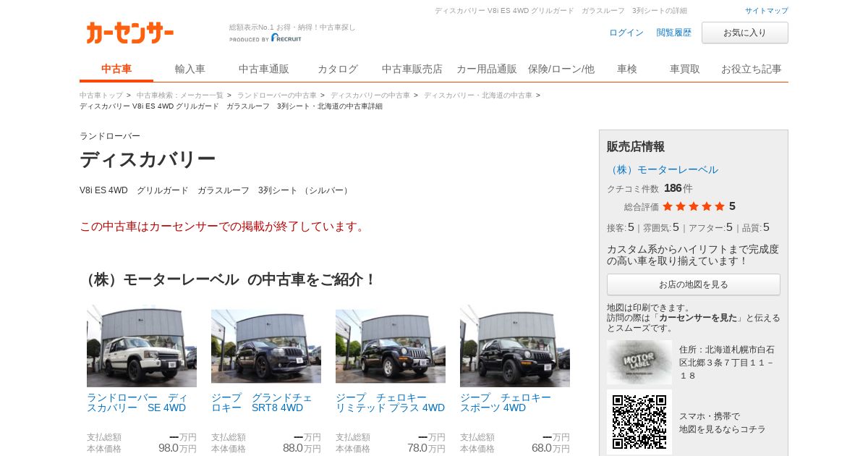Click the 78.0万円 price value

(426, 448)
